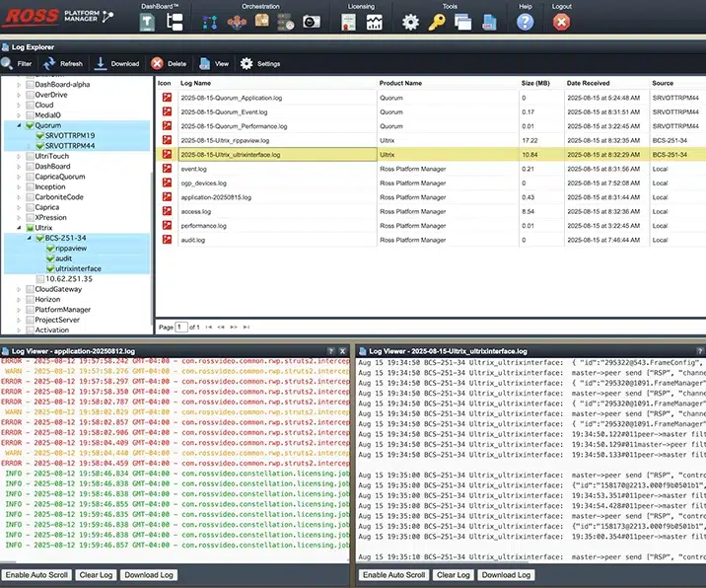The image size is (706, 588).
Task: Check the Cloud checkbox in tree
Action: tap(31, 105)
